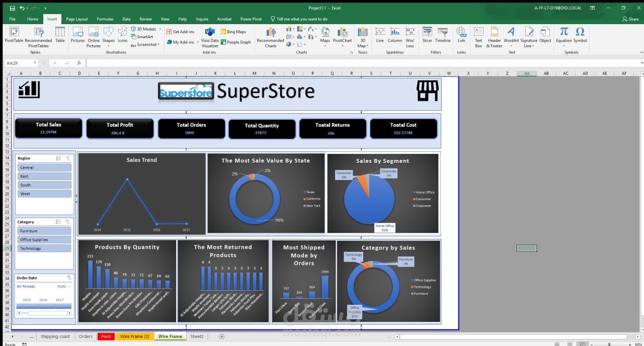
Task: Open the Orders sheet tab
Action: pos(86,336)
